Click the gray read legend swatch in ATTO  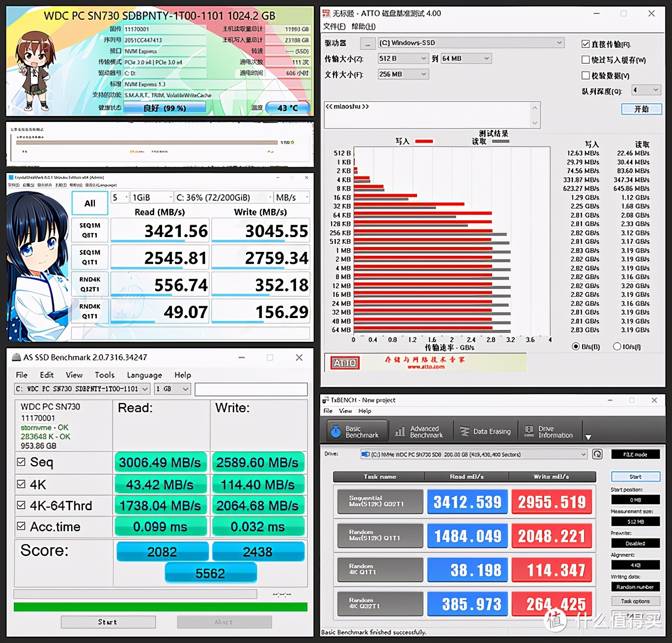tap(501, 141)
